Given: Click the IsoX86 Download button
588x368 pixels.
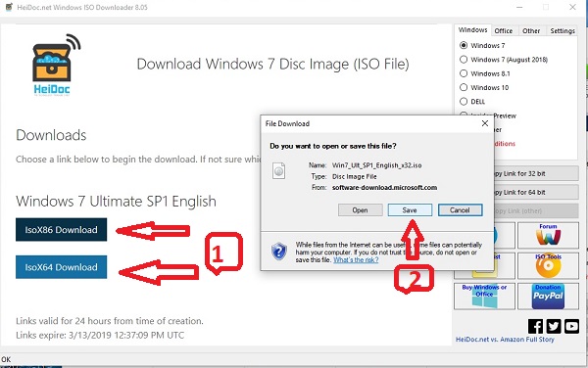Looking at the screenshot, I should (x=61, y=229).
